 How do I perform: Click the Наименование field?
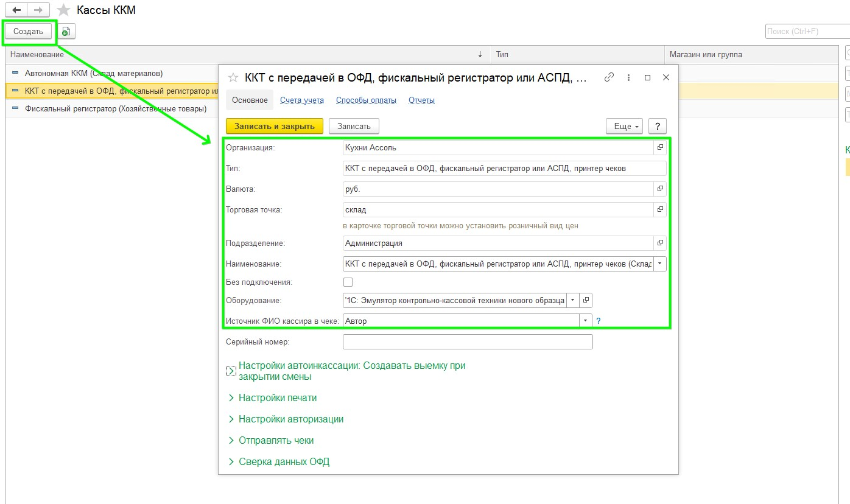click(498, 264)
